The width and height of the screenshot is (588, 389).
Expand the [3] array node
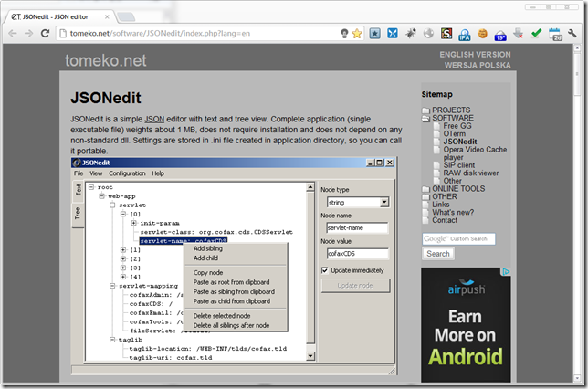point(123,268)
